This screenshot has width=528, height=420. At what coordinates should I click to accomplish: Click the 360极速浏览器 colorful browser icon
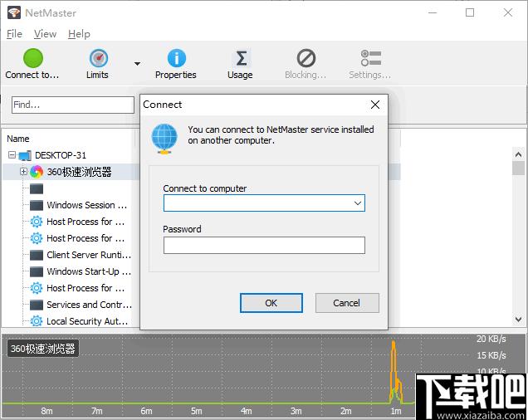pyautogui.click(x=37, y=172)
